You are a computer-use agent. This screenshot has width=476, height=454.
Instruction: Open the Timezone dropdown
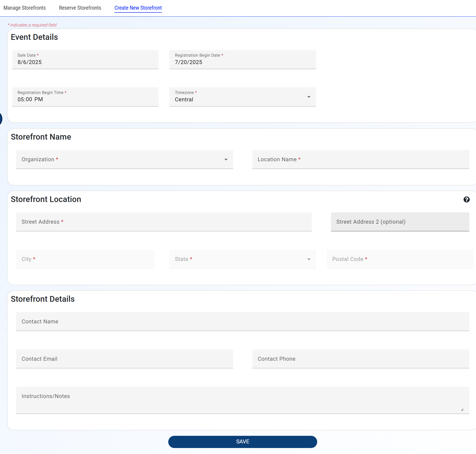242,97
